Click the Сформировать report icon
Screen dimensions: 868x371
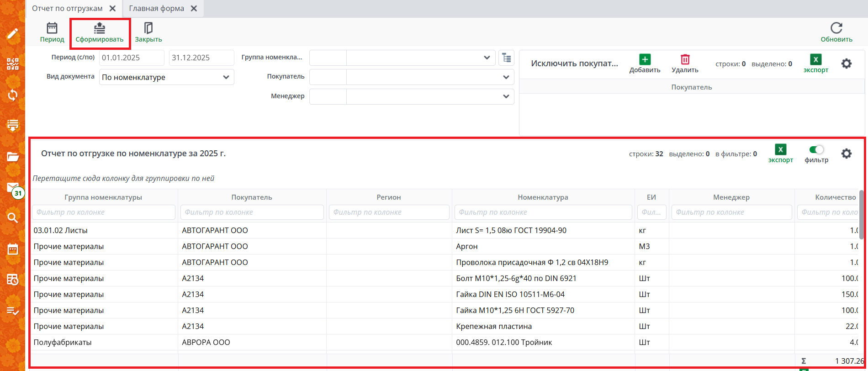[100, 29]
